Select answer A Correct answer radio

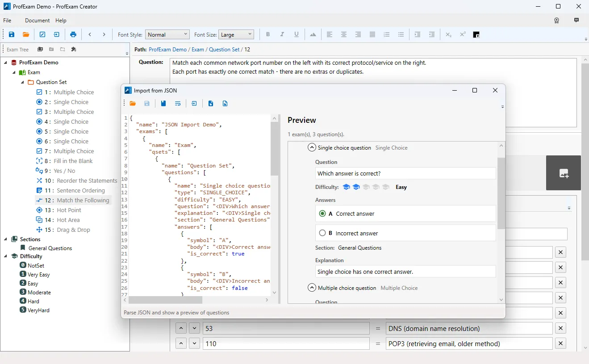tap(322, 214)
